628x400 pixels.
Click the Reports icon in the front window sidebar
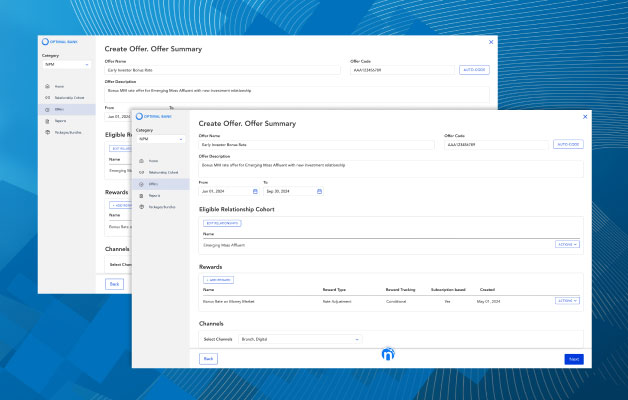141,195
